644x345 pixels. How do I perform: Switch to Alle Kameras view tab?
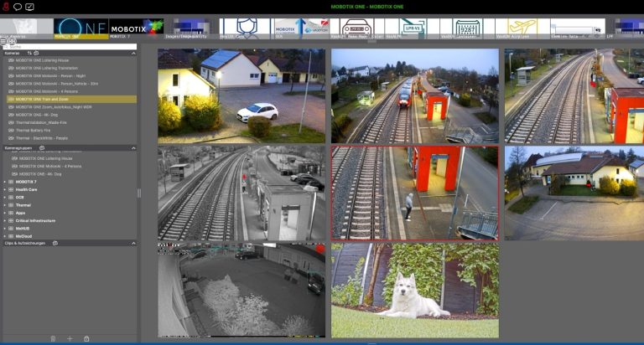pos(26,28)
